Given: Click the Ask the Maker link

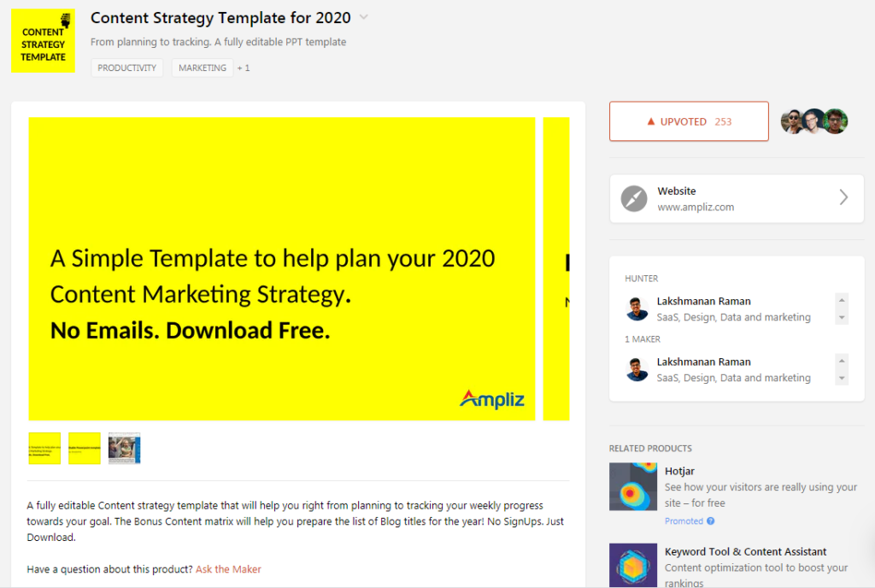Looking at the screenshot, I should point(228,569).
